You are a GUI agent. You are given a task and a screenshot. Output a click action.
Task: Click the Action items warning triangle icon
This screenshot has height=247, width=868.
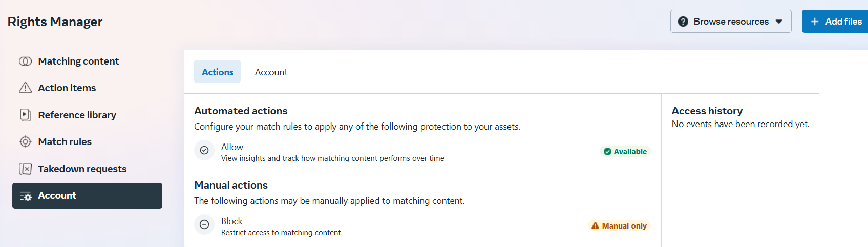click(x=25, y=88)
